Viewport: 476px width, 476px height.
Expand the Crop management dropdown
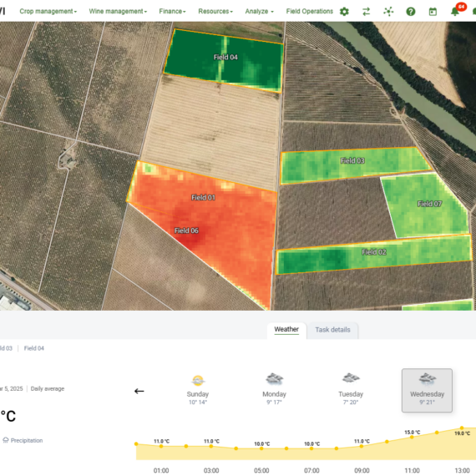(48, 11)
